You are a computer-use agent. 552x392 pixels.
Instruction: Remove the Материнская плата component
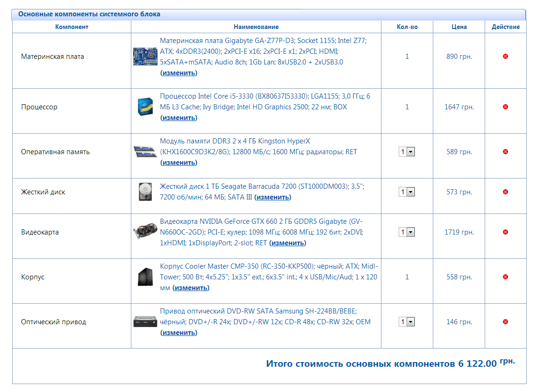505,56
